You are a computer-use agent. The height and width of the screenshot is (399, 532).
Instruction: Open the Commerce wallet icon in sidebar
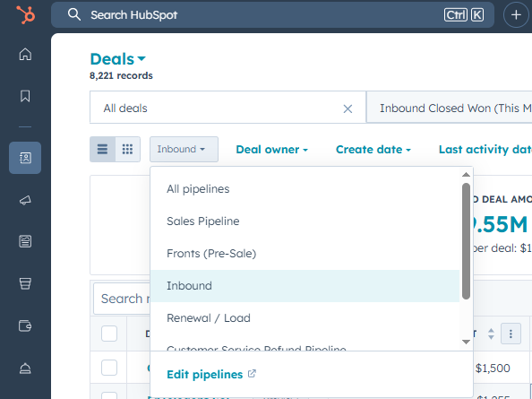point(25,326)
